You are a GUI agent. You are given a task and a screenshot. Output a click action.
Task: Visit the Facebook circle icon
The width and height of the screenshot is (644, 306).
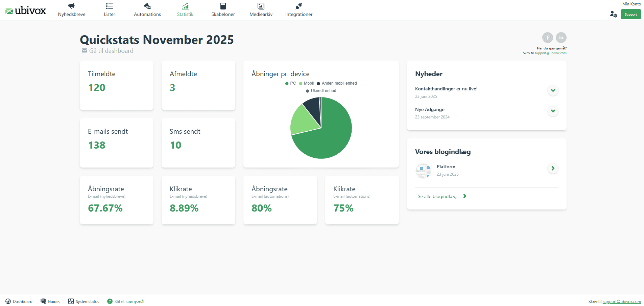click(x=547, y=38)
